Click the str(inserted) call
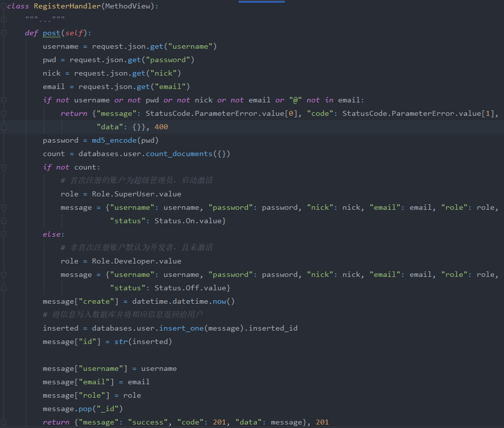504x428 pixels. tap(143, 342)
